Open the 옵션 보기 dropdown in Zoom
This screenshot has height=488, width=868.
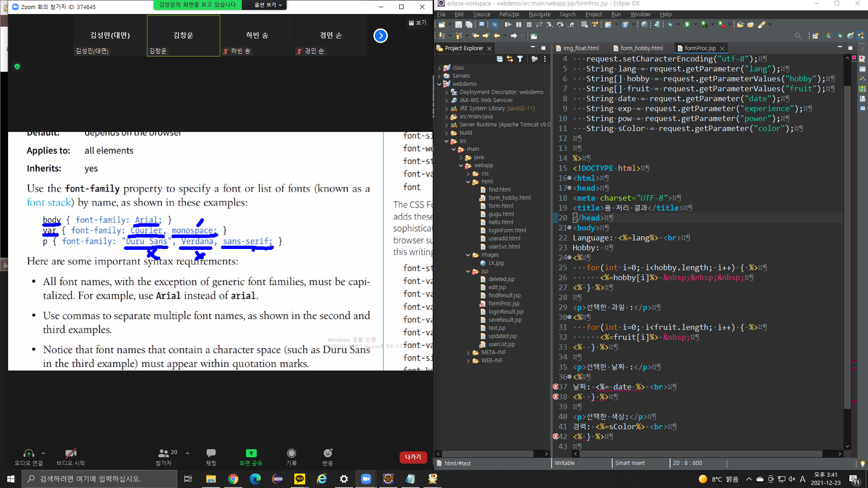(268, 5)
